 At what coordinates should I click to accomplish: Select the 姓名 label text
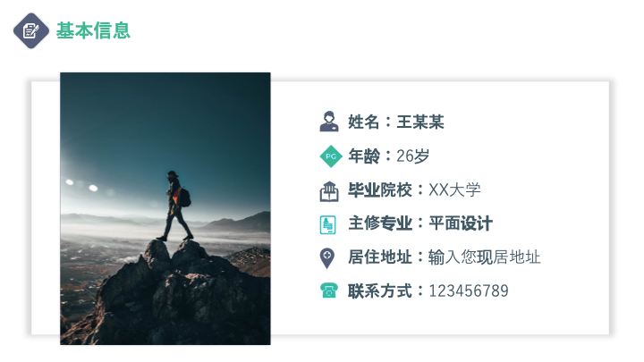(363, 122)
